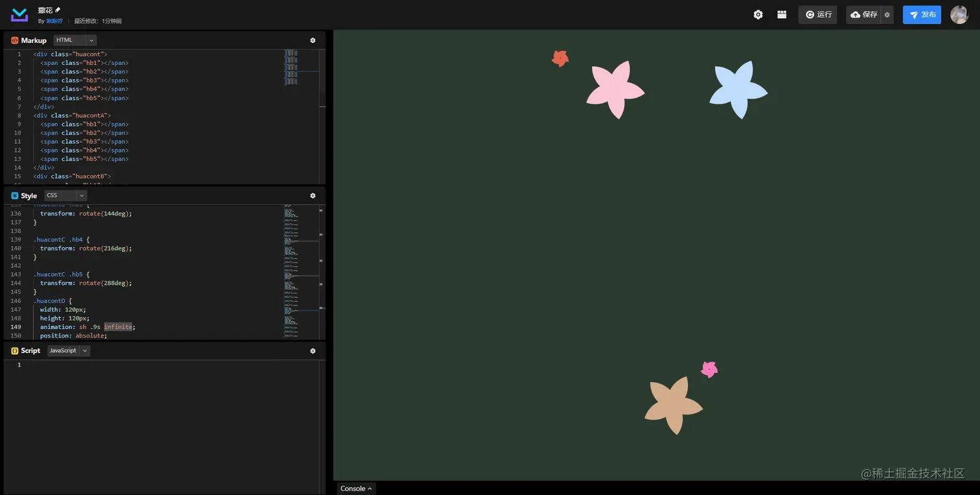Click the CSS line "transform: rotate(288deg);"
Image resolution: width=980 pixels, height=495 pixels.
86,284
